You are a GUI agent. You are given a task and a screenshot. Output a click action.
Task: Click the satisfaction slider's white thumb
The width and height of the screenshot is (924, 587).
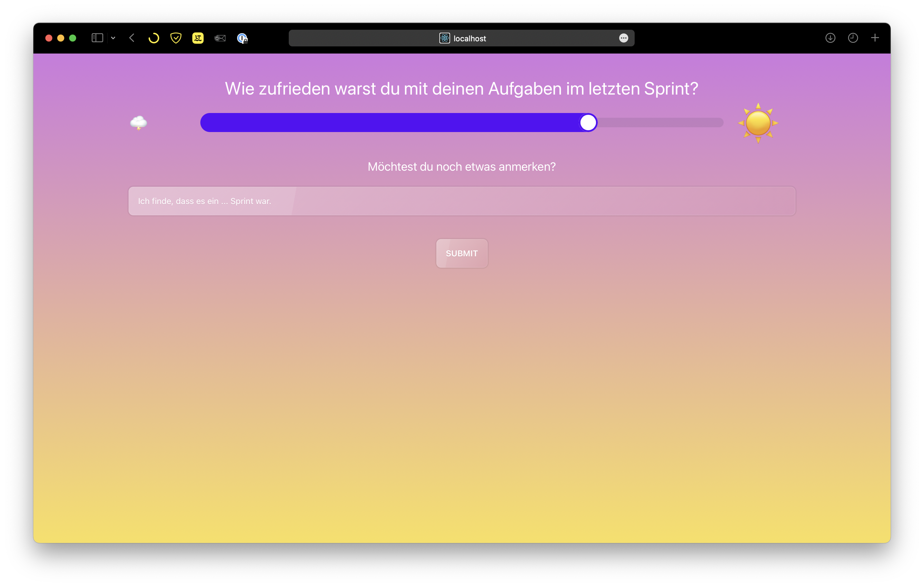click(588, 123)
